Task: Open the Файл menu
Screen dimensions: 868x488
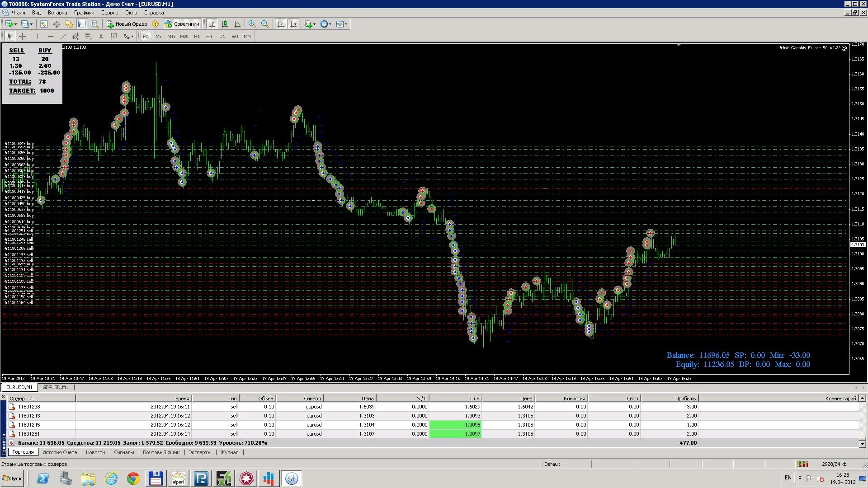Action: [x=19, y=13]
